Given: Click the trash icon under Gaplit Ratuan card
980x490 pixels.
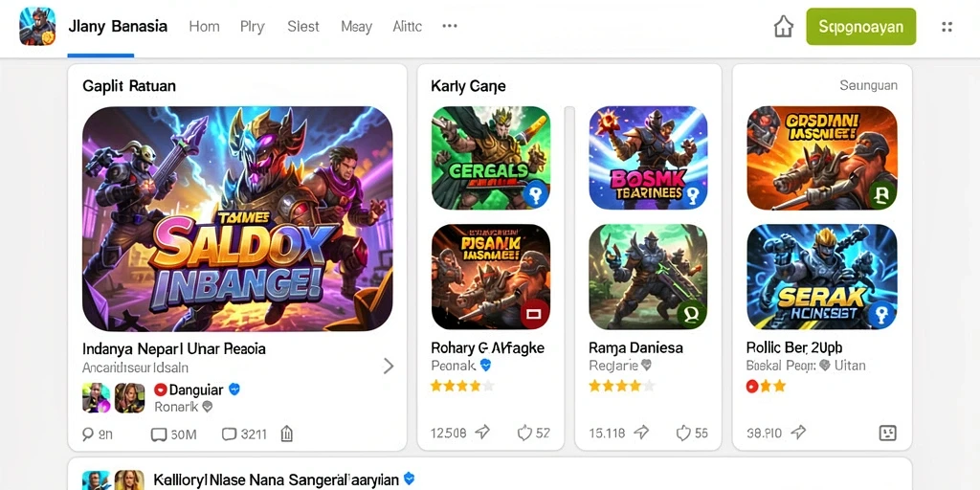Looking at the screenshot, I should click(x=286, y=434).
